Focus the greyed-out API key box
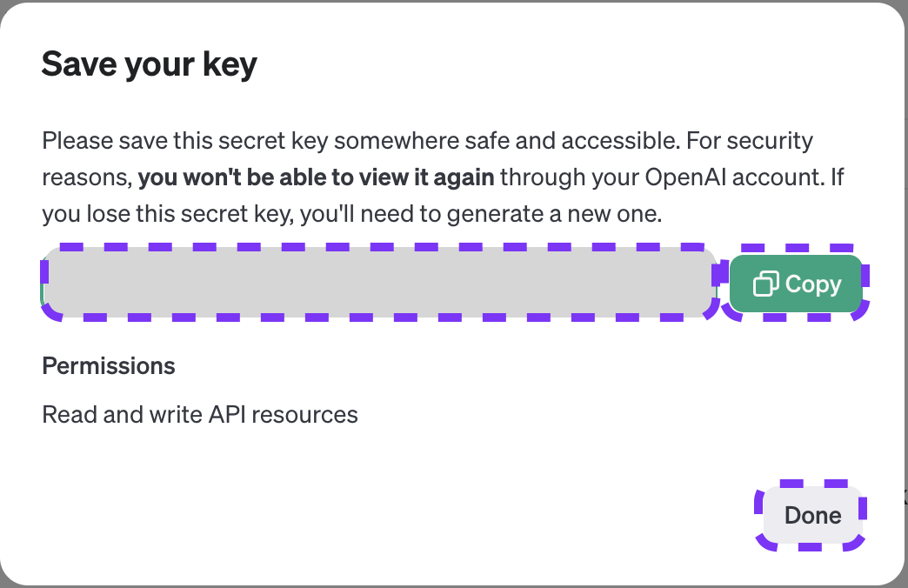This screenshot has height=588, width=908. (379, 283)
